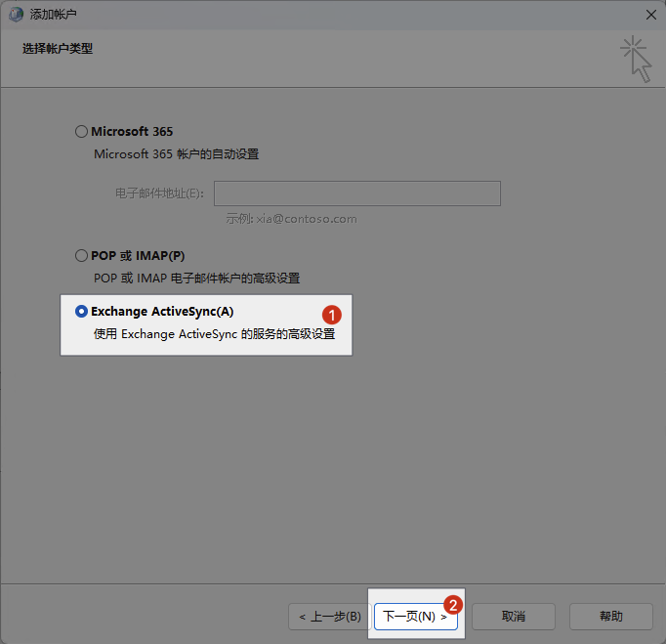Click 使用 Exchange ActiveSync 的服务的高级设置 text
Image resolution: width=666 pixels, height=644 pixels.
click(214, 334)
